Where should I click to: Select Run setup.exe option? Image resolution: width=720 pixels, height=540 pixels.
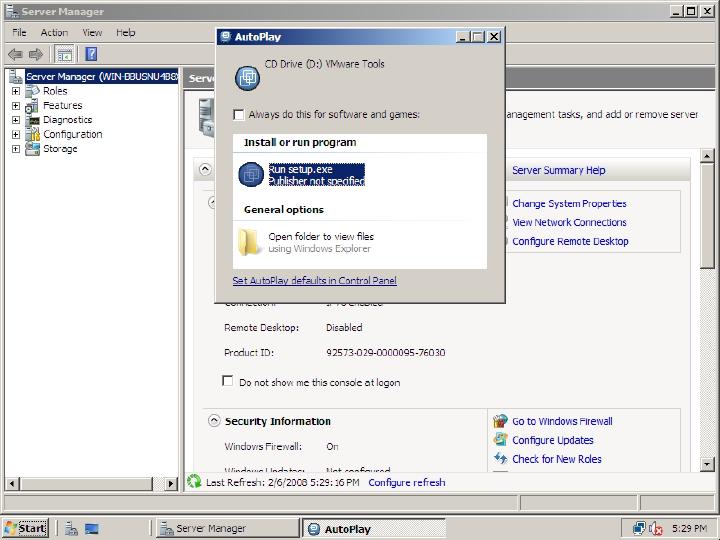[316, 175]
